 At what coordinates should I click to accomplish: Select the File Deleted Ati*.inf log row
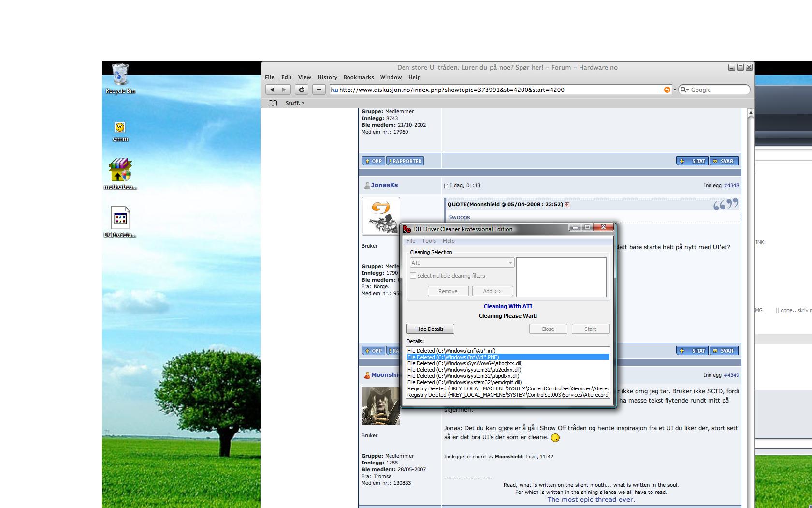pyautogui.click(x=508, y=351)
